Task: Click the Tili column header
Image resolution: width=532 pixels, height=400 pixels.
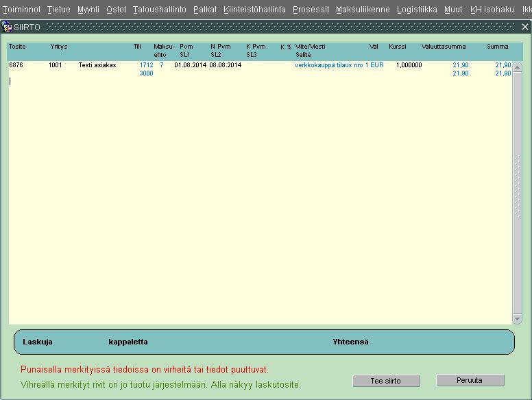Action: [137, 47]
